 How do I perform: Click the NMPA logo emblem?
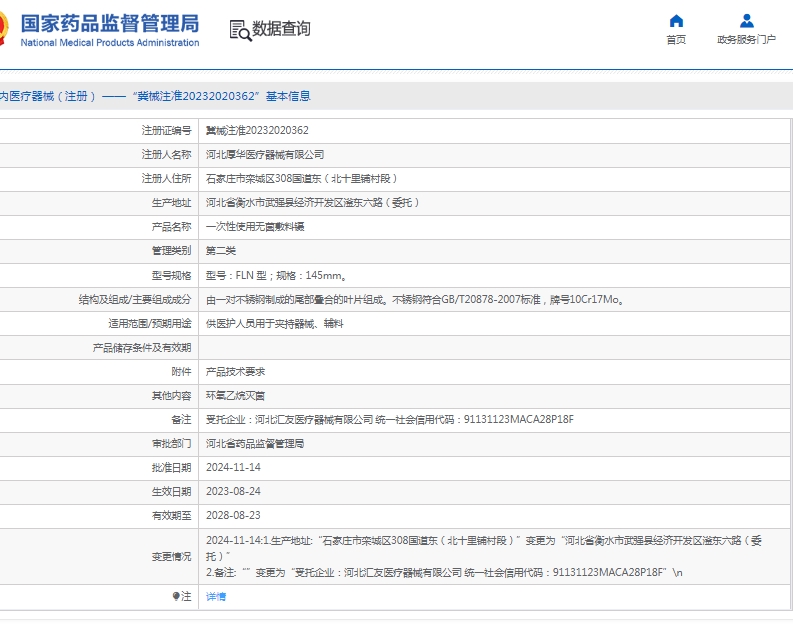click(4, 29)
